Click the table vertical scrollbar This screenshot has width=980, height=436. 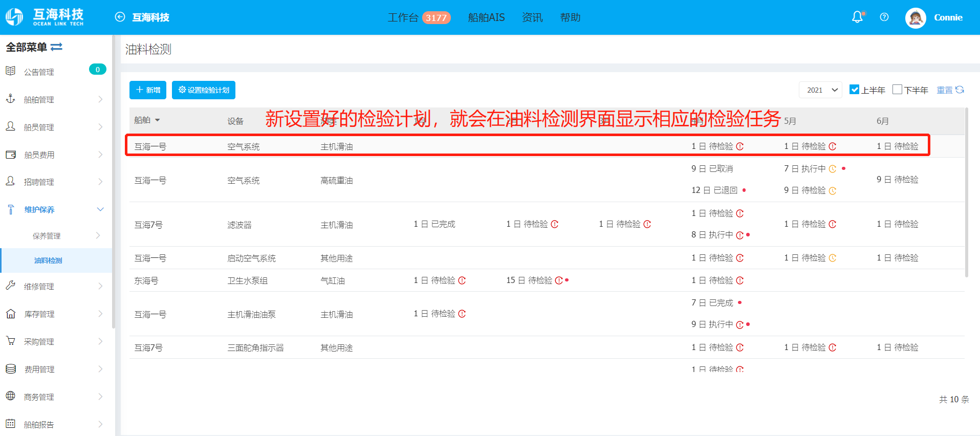click(966, 192)
